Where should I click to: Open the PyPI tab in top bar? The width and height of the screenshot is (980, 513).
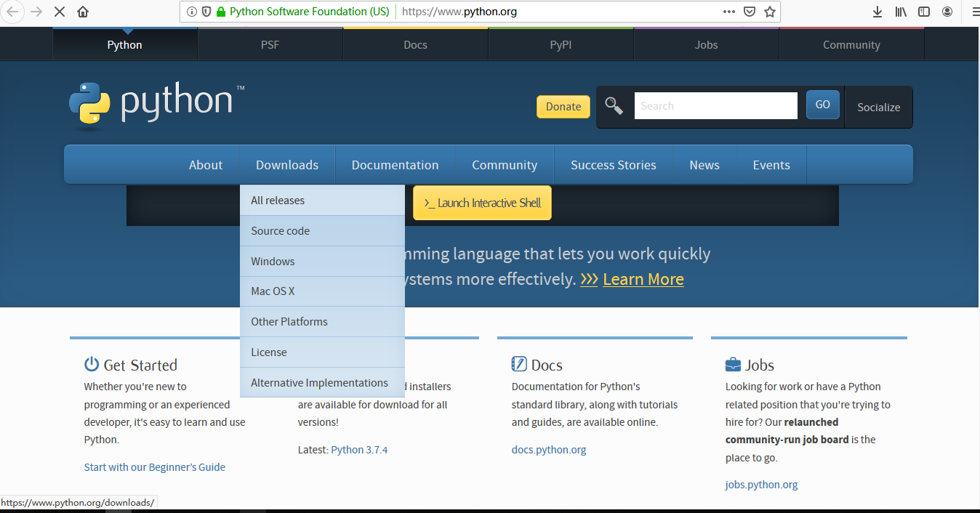561,44
